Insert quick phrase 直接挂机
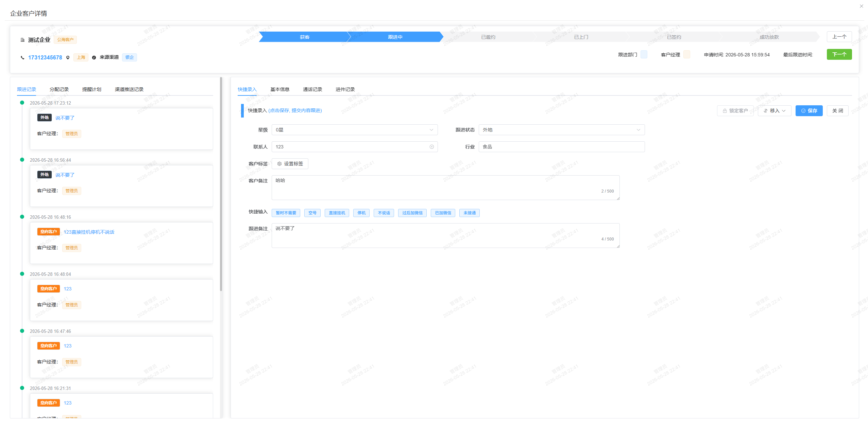 coord(337,213)
